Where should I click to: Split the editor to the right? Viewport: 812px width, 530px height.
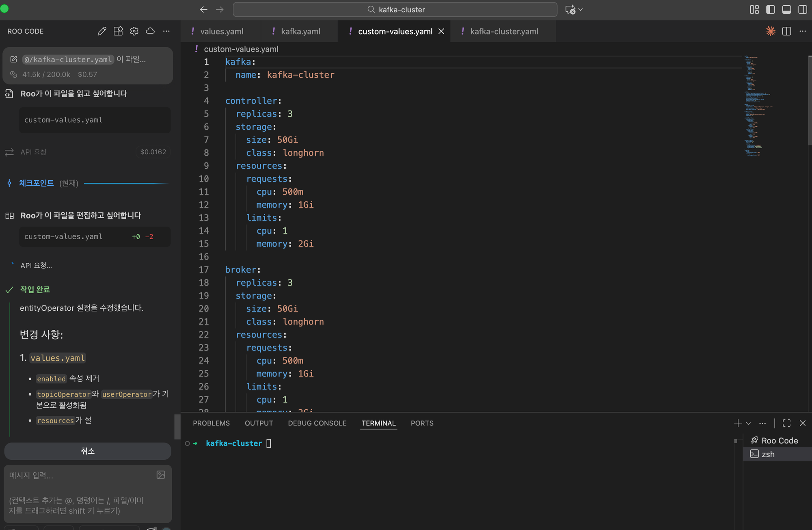pyautogui.click(x=786, y=31)
